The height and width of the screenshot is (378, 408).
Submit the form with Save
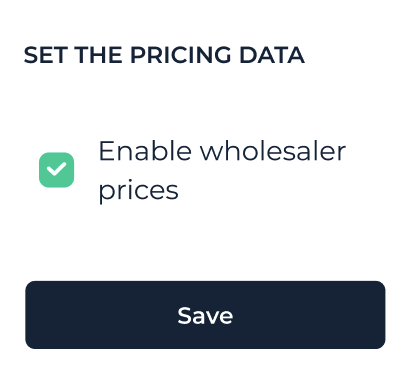point(205,315)
